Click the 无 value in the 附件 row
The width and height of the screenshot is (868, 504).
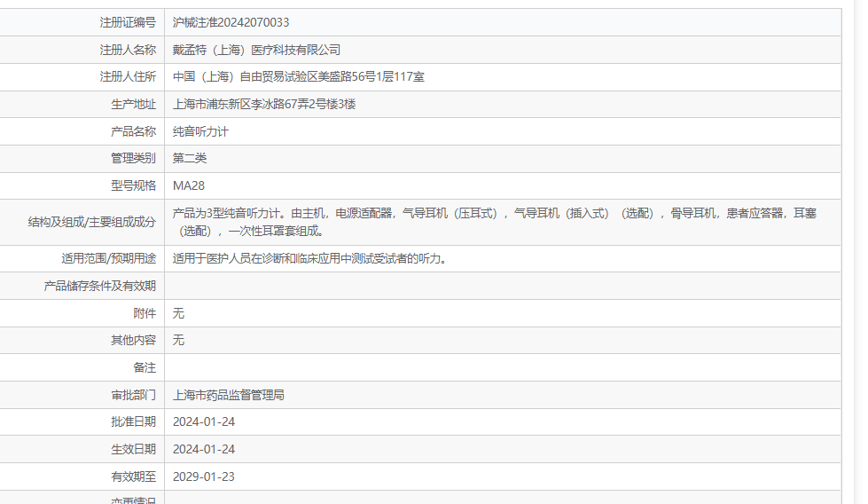(x=178, y=313)
